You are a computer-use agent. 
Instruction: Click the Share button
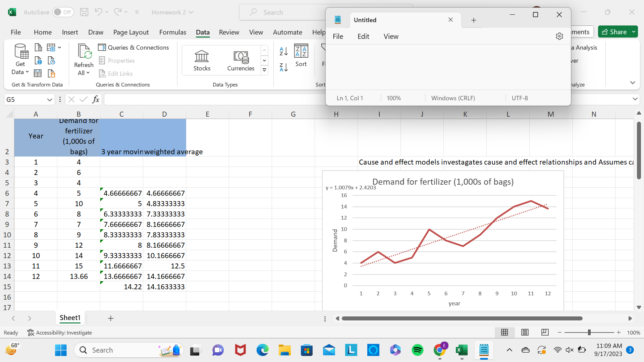[614, 32]
